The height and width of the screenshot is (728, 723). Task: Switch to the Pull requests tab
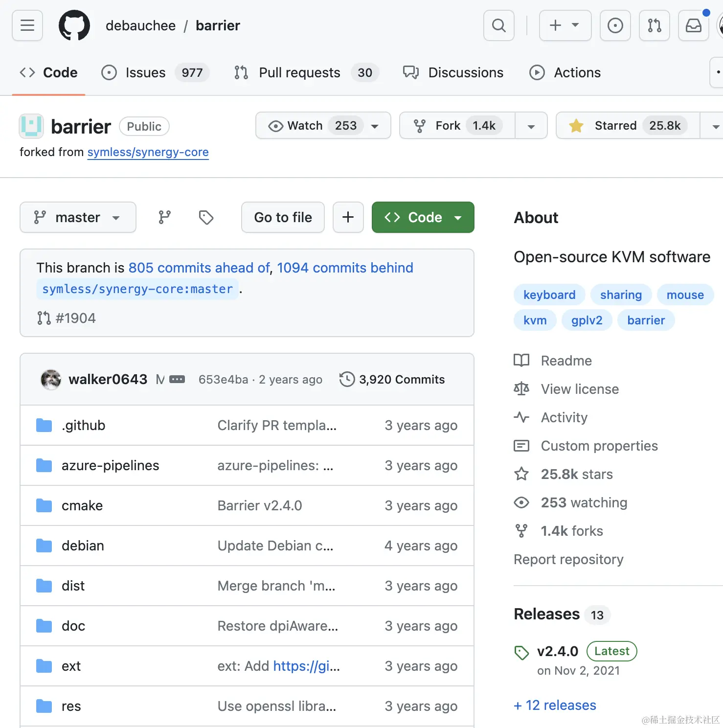pyautogui.click(x=306, y=72)
